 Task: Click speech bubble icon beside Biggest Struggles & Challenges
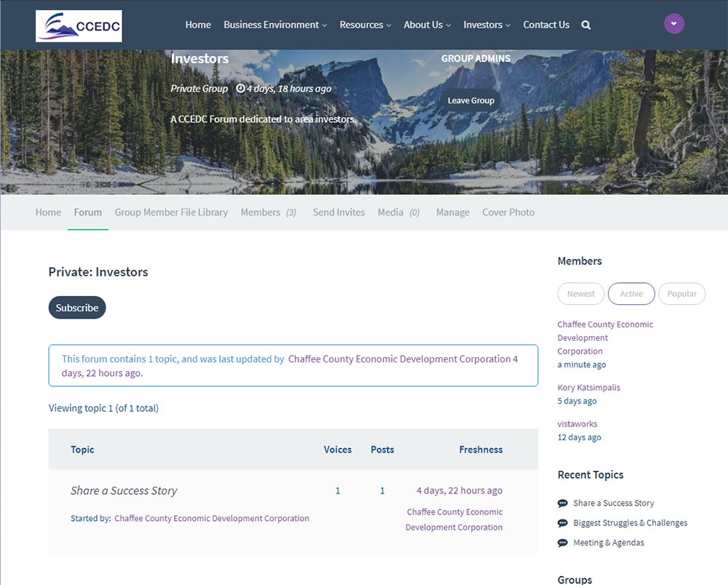[562, 523]
